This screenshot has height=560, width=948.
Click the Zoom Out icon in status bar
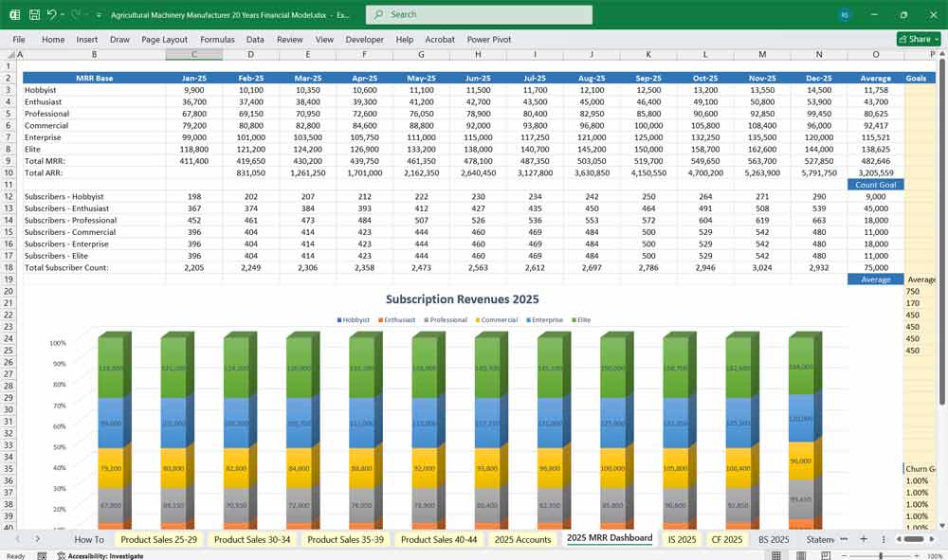pyautogui.click(x=844, y=555)
